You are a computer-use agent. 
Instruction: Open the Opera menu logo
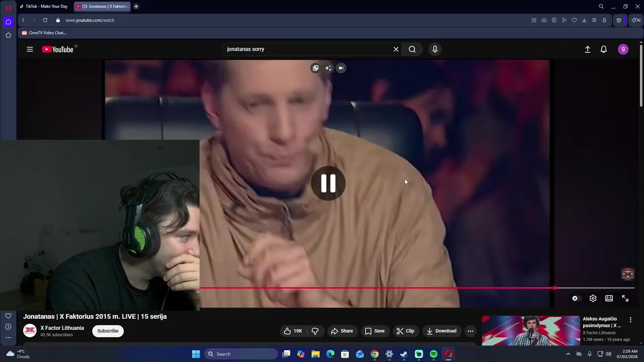(8, 8)
